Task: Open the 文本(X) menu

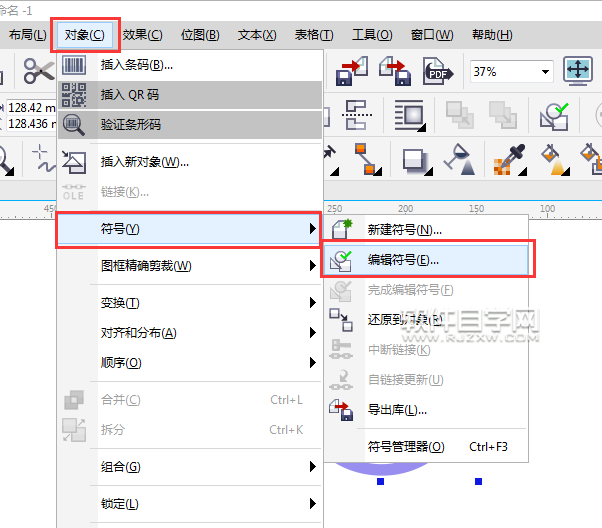Action: [257, 35]
